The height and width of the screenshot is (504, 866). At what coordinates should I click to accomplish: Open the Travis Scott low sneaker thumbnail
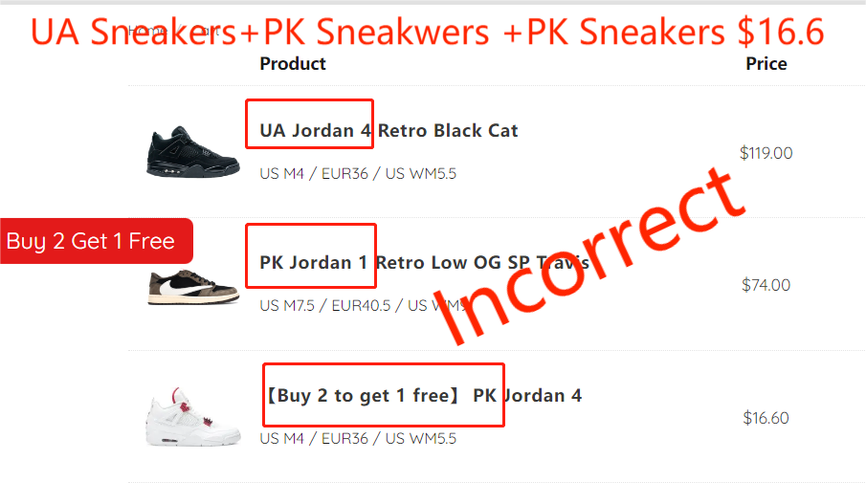[192, 287]
